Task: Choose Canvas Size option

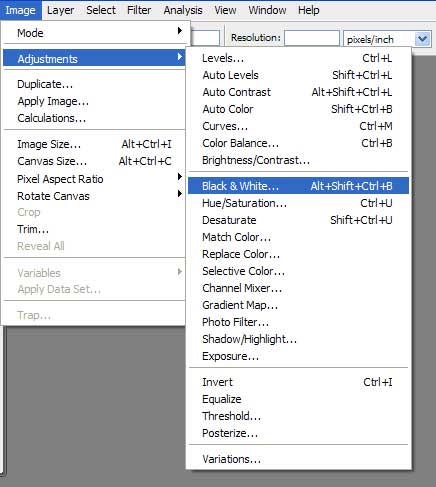Action: click(x=94, y=161)
